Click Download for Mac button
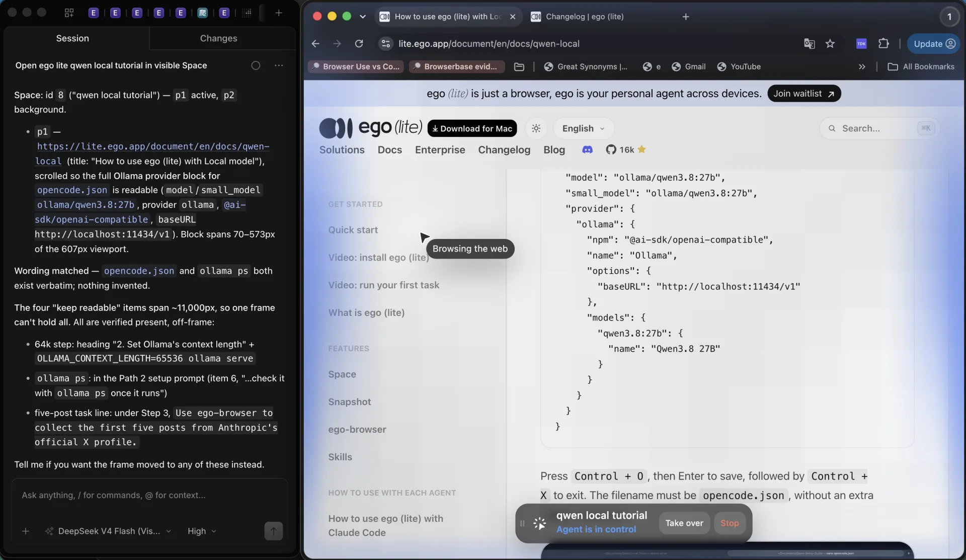 coord(472,128)
